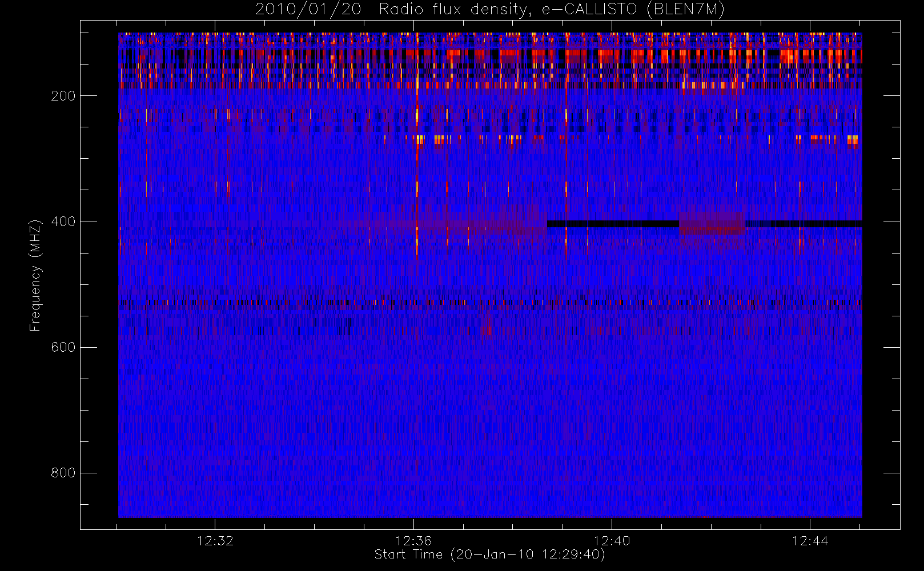
Task: Click the 600 frequency tick label
Action: pyautogui.click(x=63, y=347)
